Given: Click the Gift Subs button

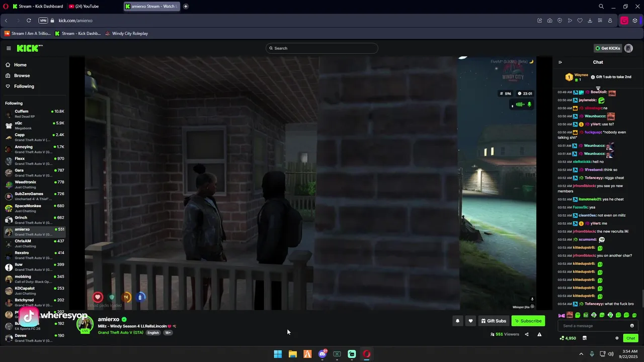Looking at the screenshot, I should coord(493,321).
